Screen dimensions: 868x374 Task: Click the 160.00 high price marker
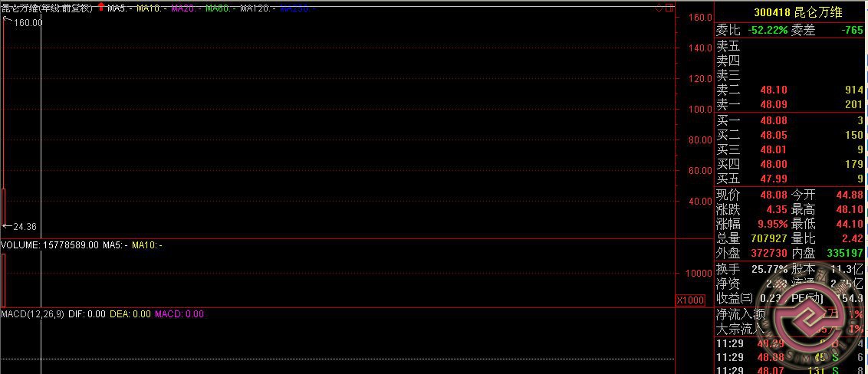(28, 23)
